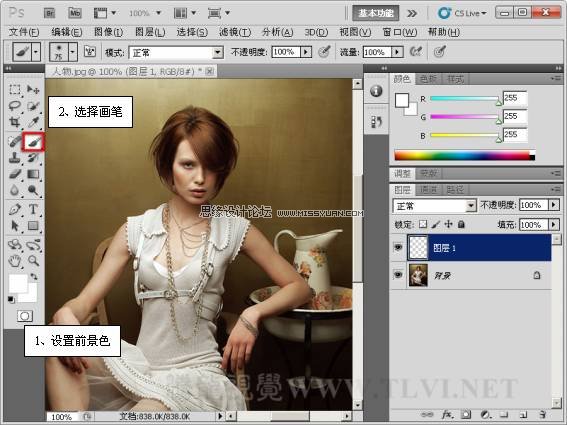Image resolution: width=567 pixels, height=425 pixels.
Task: Select the Crop tool
Action: (x=14, y=122)
